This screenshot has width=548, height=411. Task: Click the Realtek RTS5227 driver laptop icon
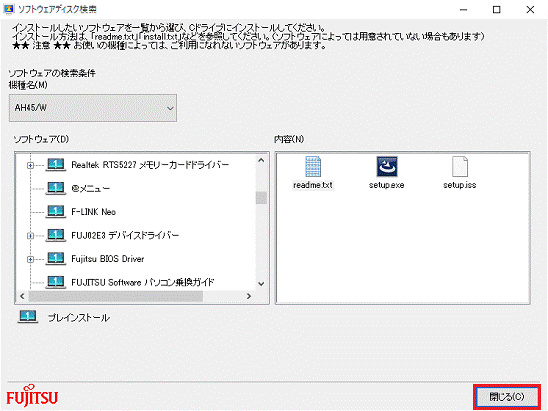click(56, 165)
